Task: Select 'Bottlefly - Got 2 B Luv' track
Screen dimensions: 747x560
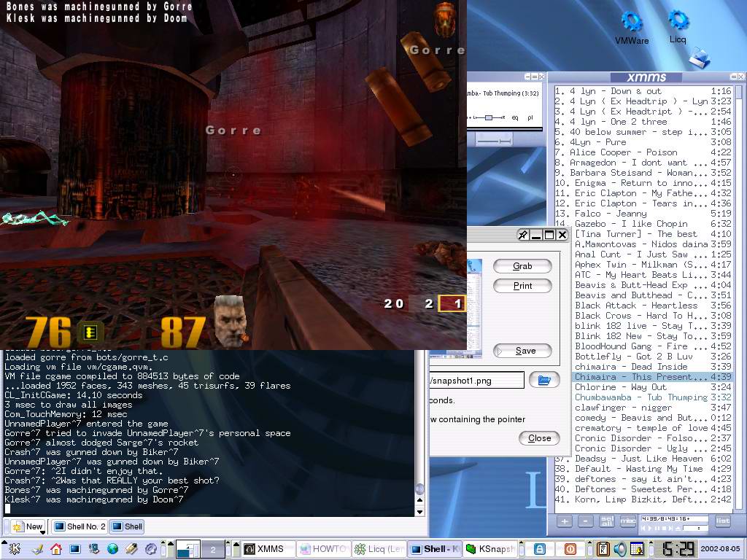Action: (651, 357)
